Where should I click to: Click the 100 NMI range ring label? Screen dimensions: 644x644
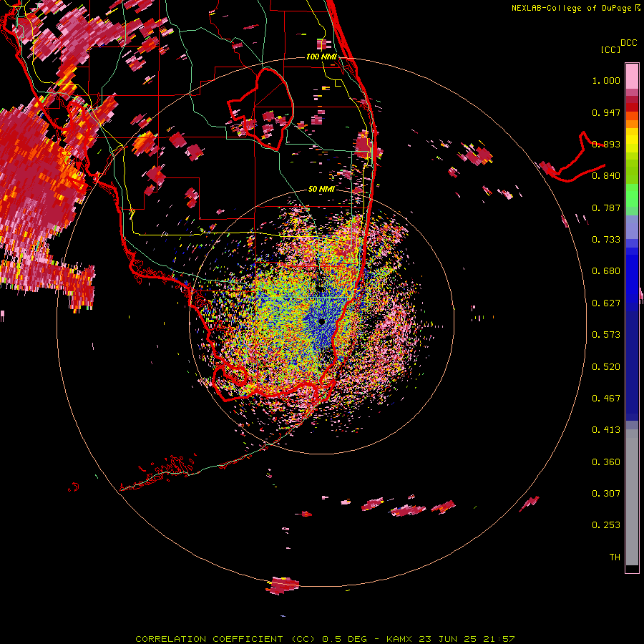(321, 57)
